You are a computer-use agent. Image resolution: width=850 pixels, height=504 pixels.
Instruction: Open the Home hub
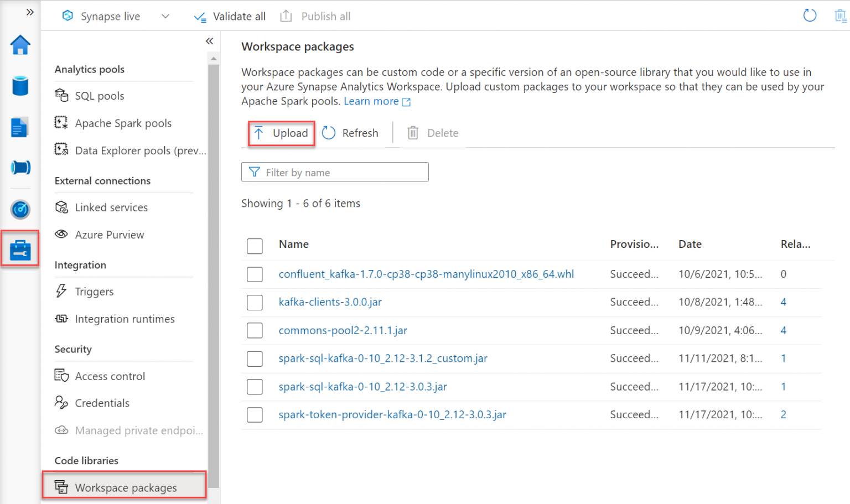(20, 45)
